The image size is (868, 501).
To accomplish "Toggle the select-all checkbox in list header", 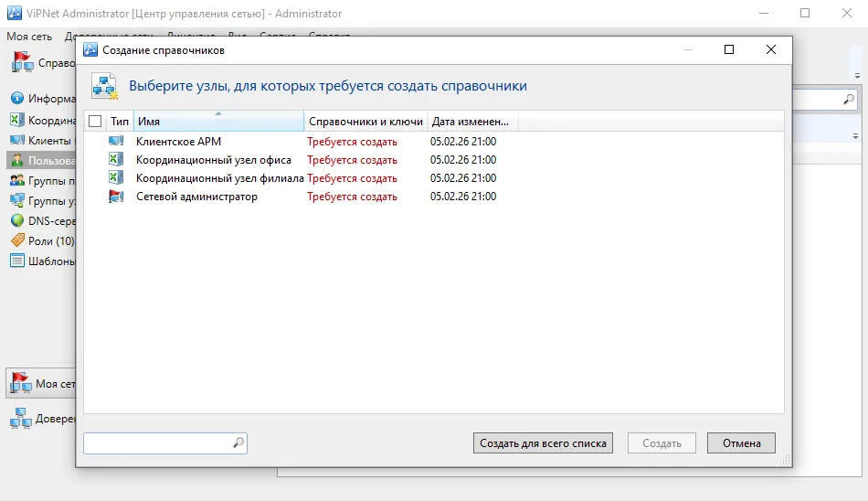I will click(95, 122).
